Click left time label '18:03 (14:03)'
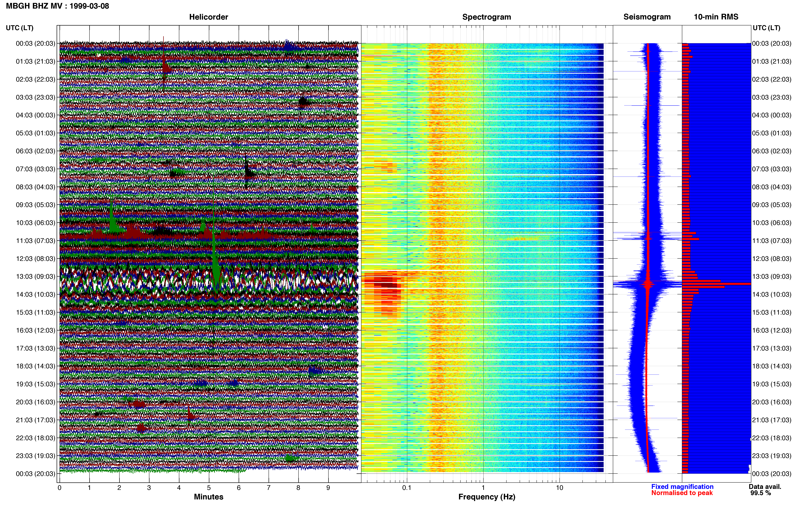 point(35,366)
